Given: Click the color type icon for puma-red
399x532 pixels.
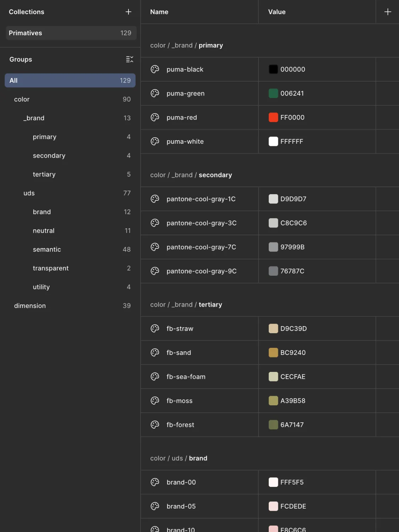Looking at the screenshot, I should point(155,117).
